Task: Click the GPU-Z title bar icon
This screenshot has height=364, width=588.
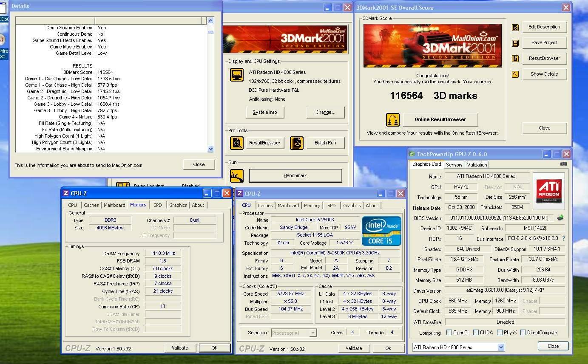Action: [412, 154]
